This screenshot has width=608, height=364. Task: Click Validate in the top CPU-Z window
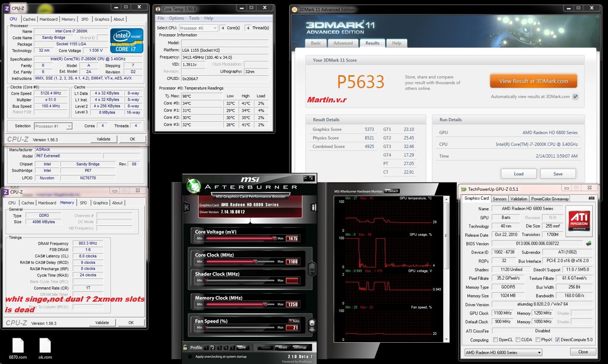(103, 139)
